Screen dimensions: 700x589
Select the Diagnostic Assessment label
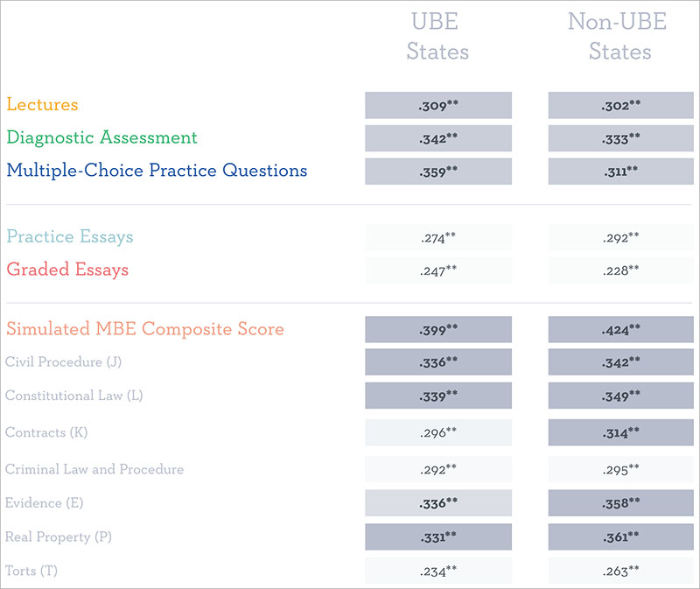101,137
